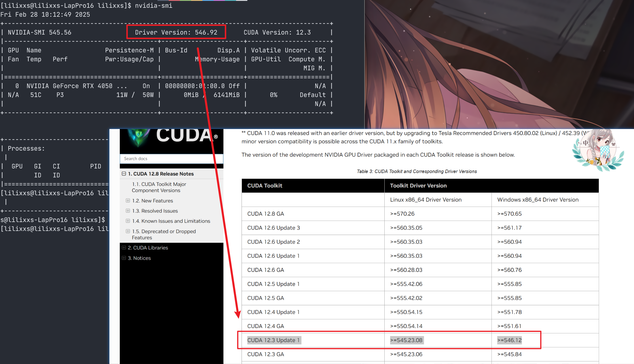This screenshot has width=634, height=364.
Task: Click the >=545.23.08 Linux driver cell
Action: (x=406, y=340)
